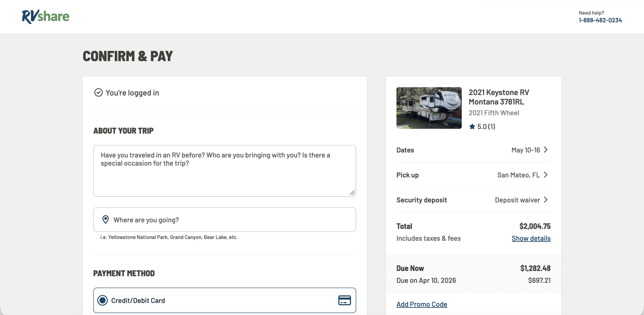Viewport: 644px width, 315px height.
Task: Call support number 1-888-482-0234
Action: pyautogui.click(x=600, y=20)
